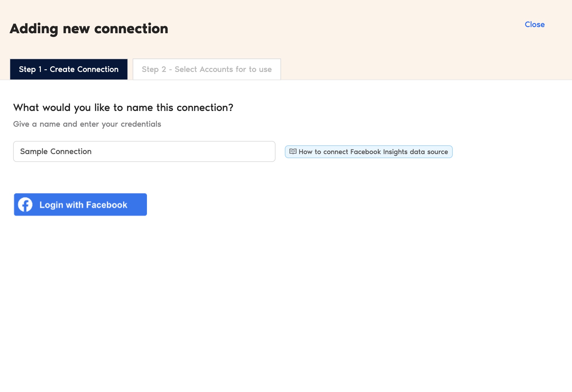Click the name this connection heading
The width and height of the screenshot is (572, 392).
[x=123, y=108]
